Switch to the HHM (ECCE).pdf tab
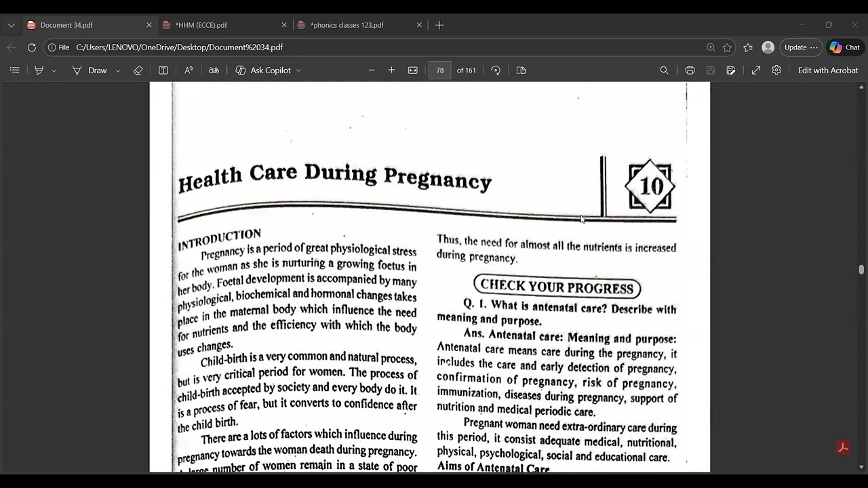This screenshot has width=868, height=488. 225,25
